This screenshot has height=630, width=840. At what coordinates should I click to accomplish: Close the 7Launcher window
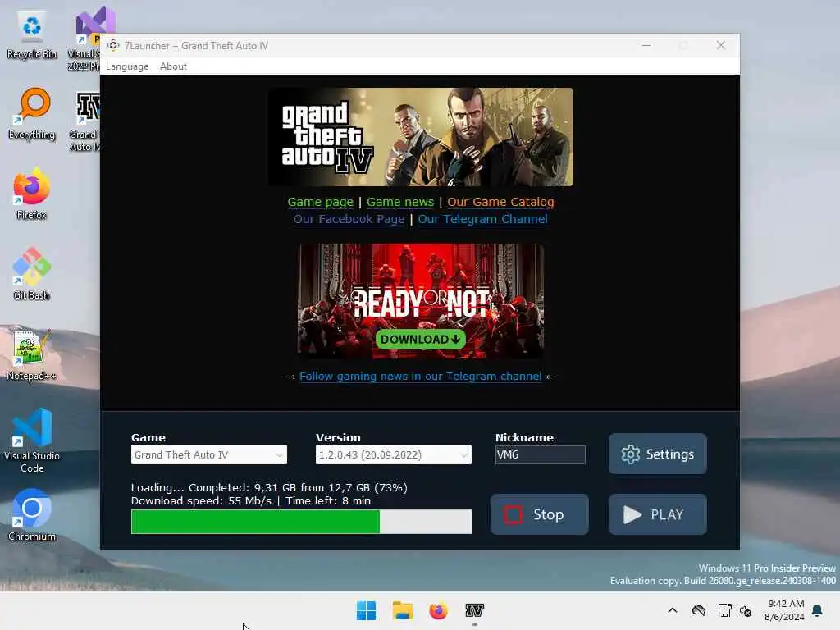(x=721, y=46)
